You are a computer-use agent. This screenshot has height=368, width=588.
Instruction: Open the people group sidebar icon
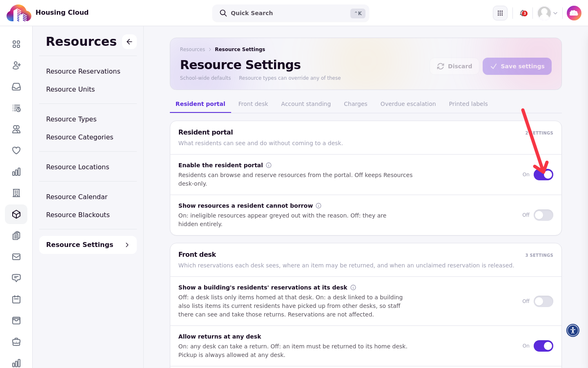coord(16,129)
